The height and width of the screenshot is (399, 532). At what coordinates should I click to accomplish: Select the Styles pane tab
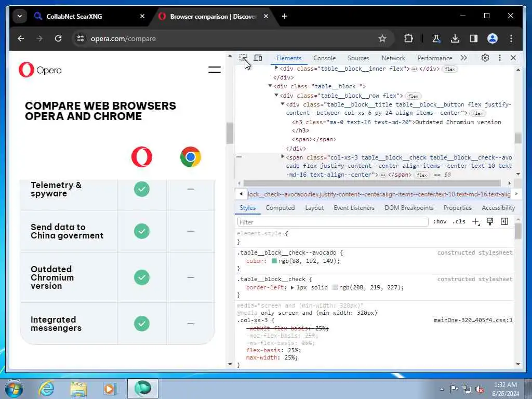247,208
